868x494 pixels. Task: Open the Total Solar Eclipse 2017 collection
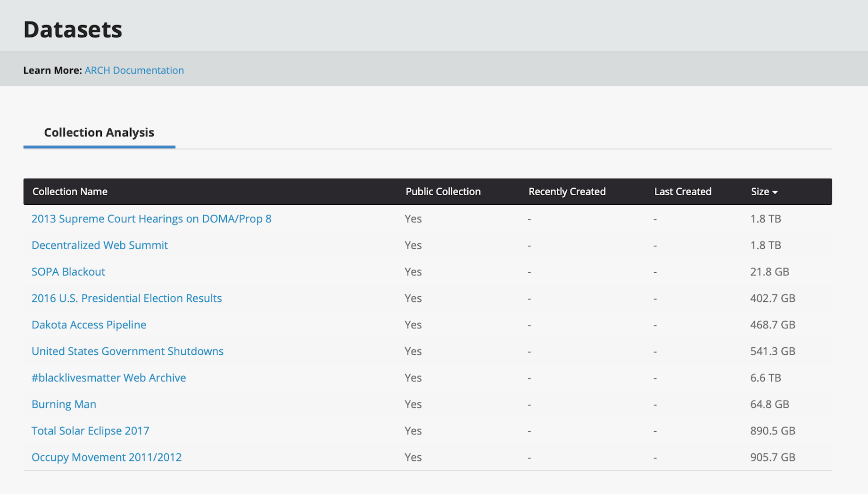click(x=90, y=431)
